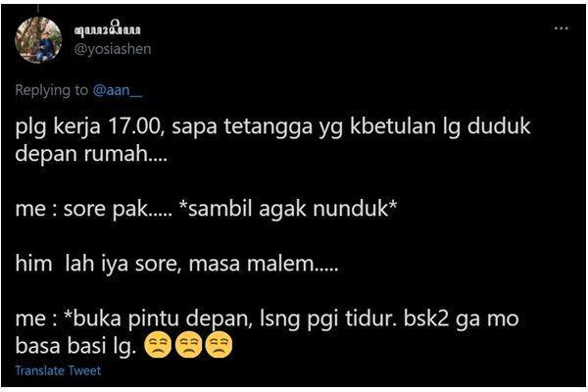Open the tweet's three-dot more options menu

[561, 28]
